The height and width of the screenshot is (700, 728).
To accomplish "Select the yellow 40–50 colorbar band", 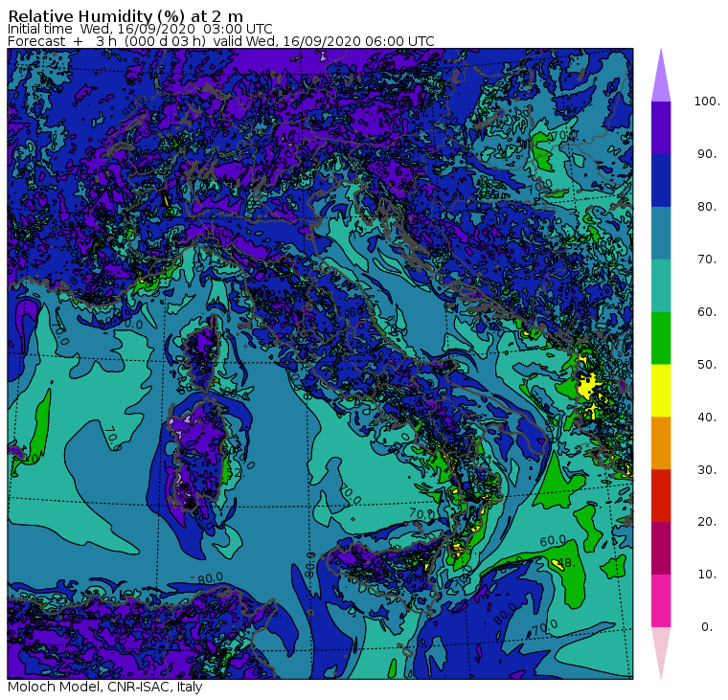I will (661, 391).
